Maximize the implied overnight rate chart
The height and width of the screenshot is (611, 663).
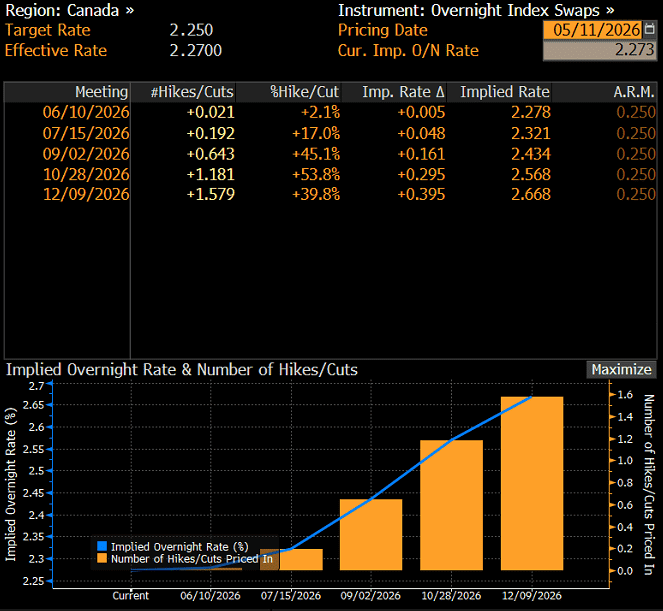click(621, 370)
